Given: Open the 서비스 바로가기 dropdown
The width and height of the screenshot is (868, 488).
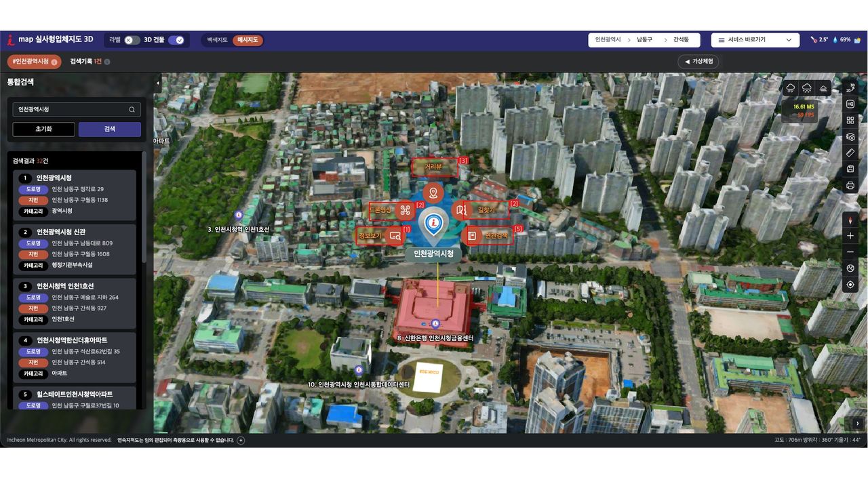Looking at the screenshot, I should [x=755, y=40].
